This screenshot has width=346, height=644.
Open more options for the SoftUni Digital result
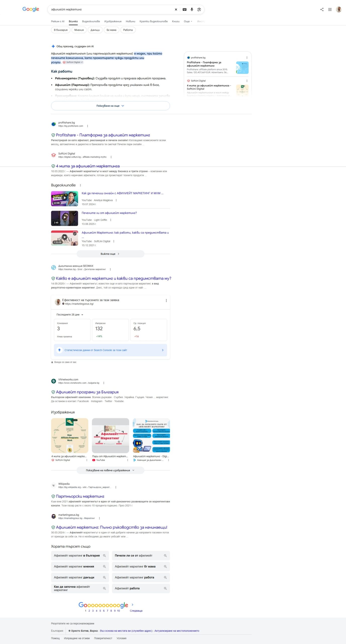111,157
